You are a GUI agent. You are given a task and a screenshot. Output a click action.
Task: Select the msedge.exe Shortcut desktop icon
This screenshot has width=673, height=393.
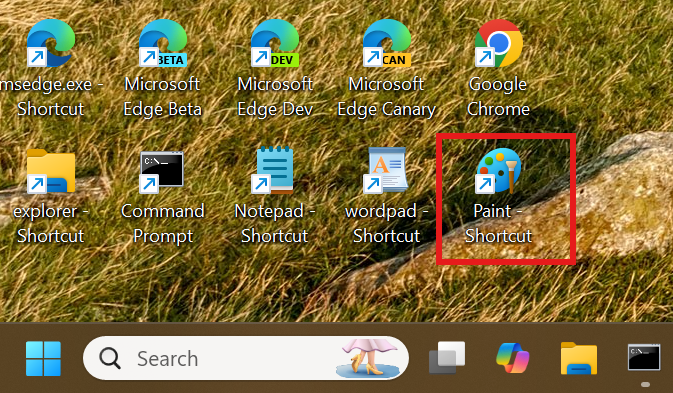(51, 44)
